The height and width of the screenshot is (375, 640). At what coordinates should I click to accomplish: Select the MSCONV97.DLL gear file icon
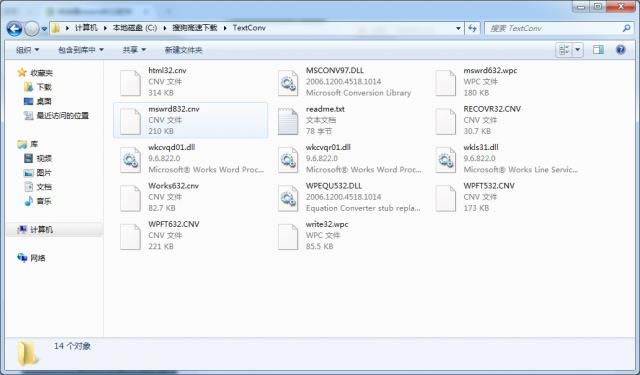[288, 83]
